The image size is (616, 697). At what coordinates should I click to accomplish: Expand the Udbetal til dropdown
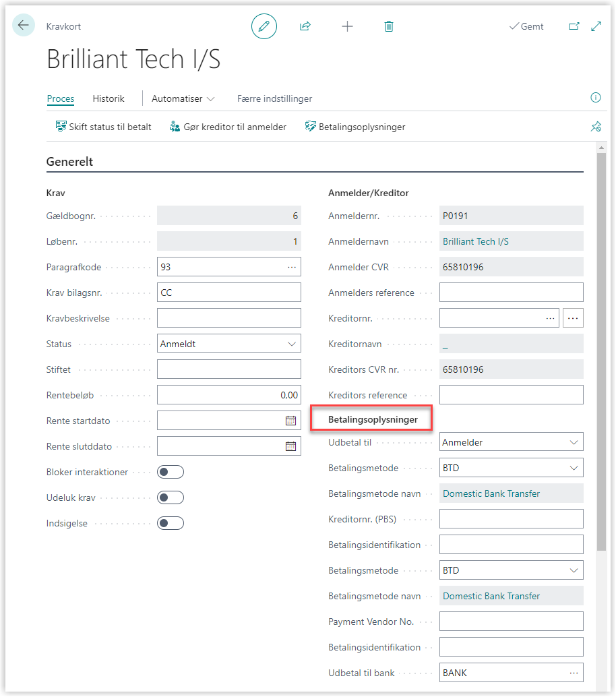[x=574, y=442]
